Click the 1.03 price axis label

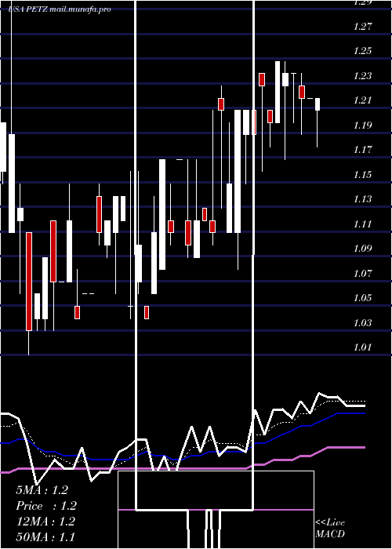coord(362,323)
